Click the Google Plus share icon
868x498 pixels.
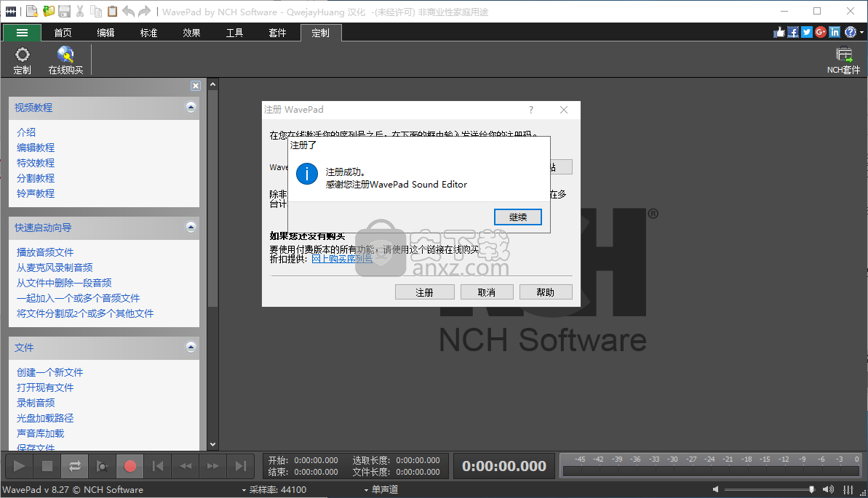(x=821, y=32)
